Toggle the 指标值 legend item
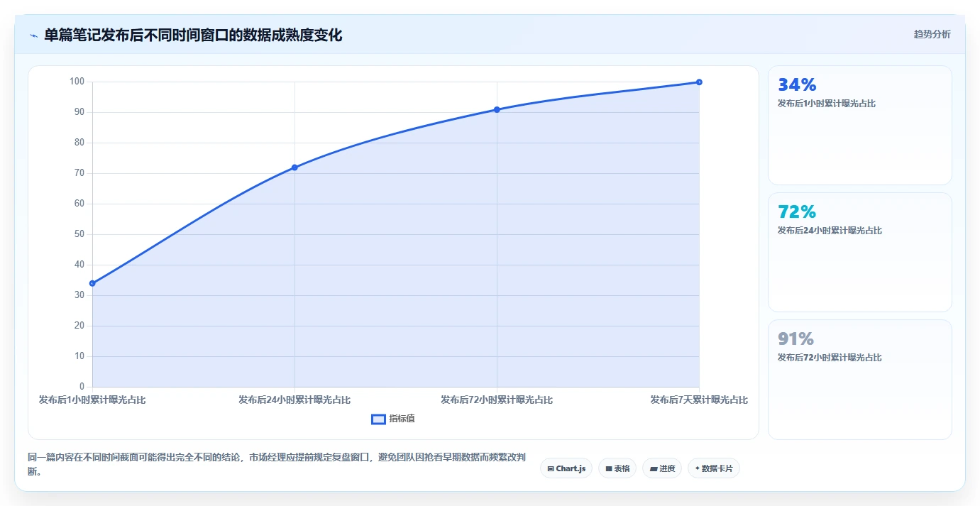Viewport: 980px width, 506px height. 393,419
